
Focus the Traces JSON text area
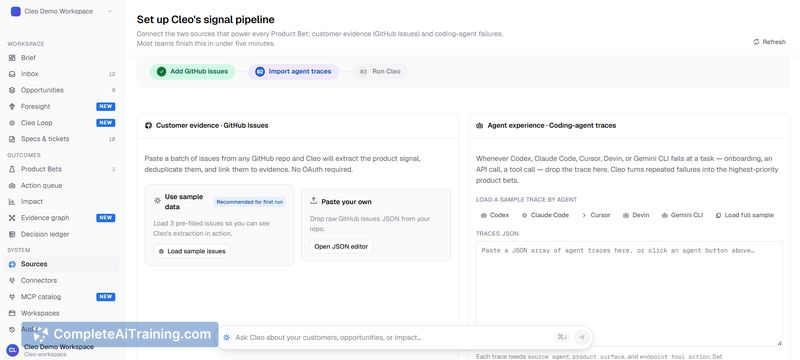(x=629, y=294)
